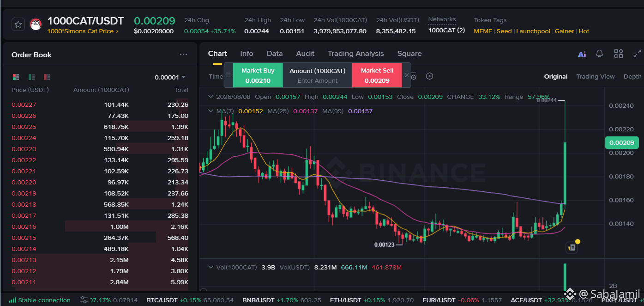Click Market Buy at 0.00210
The width and height of the screenshot is (644, 306).
(x=258, y=75)
